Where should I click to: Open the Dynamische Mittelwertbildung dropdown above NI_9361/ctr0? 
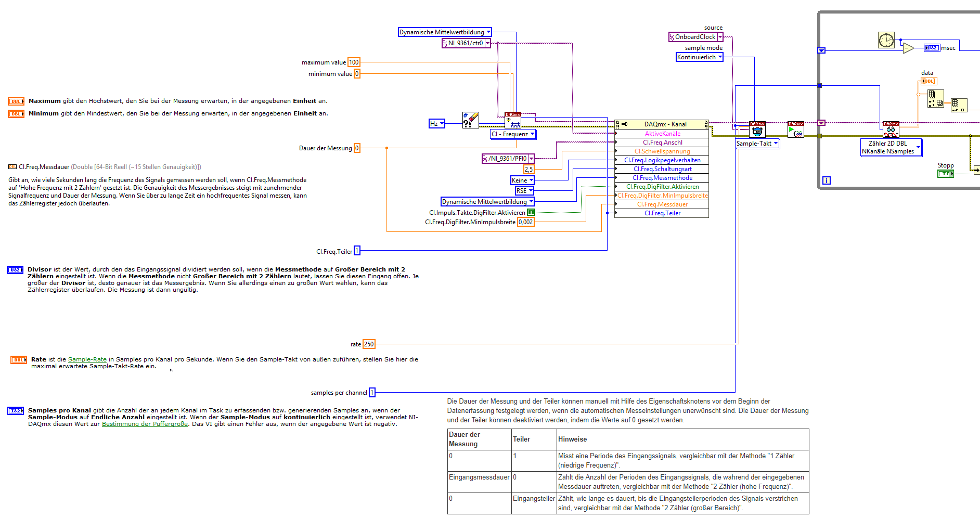(445, 32)
